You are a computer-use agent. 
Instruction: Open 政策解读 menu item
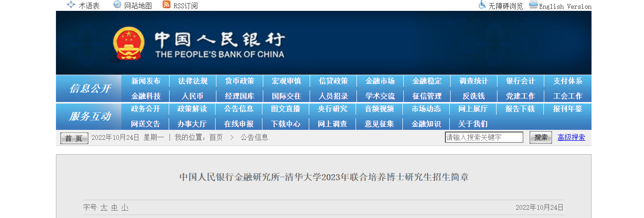click(193, 109)
